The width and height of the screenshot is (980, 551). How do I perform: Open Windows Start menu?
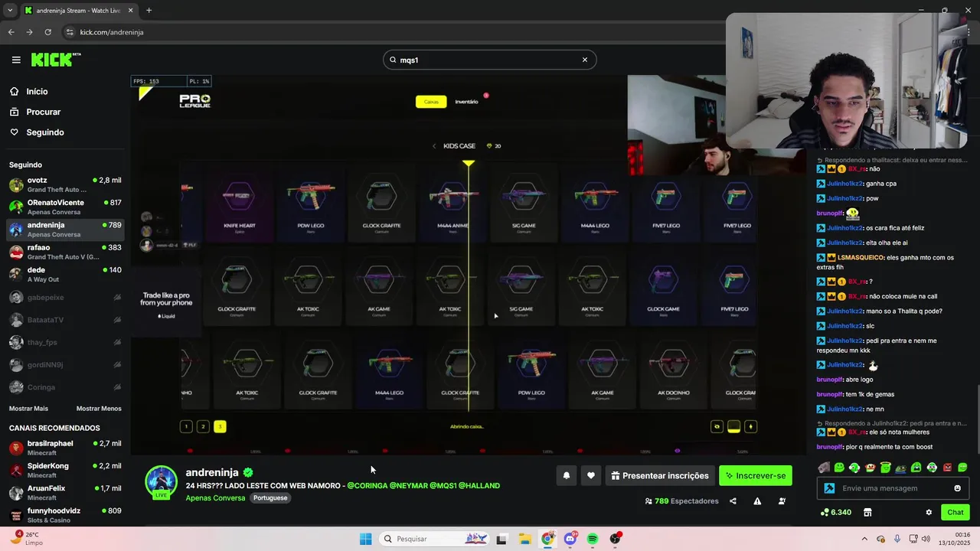point(366,539)
